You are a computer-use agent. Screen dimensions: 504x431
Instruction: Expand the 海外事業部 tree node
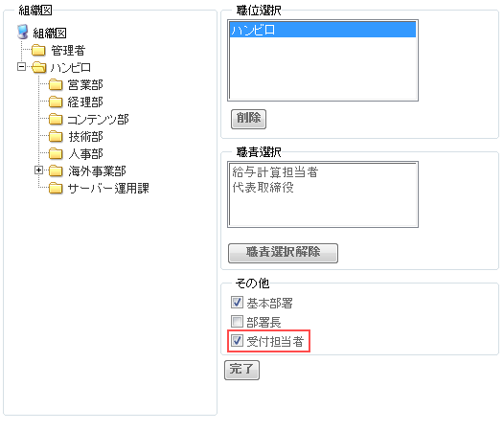pos(38,170)
